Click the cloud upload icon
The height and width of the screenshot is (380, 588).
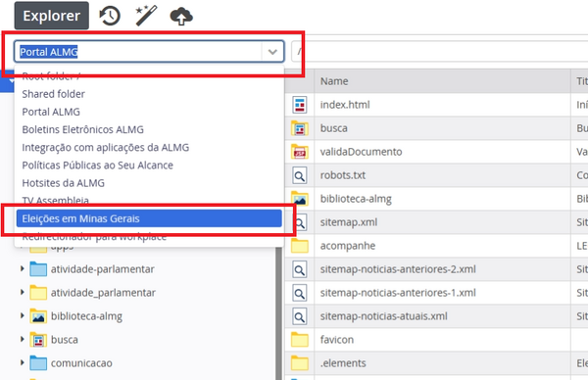pyautogui.click(x=181, y=16)
